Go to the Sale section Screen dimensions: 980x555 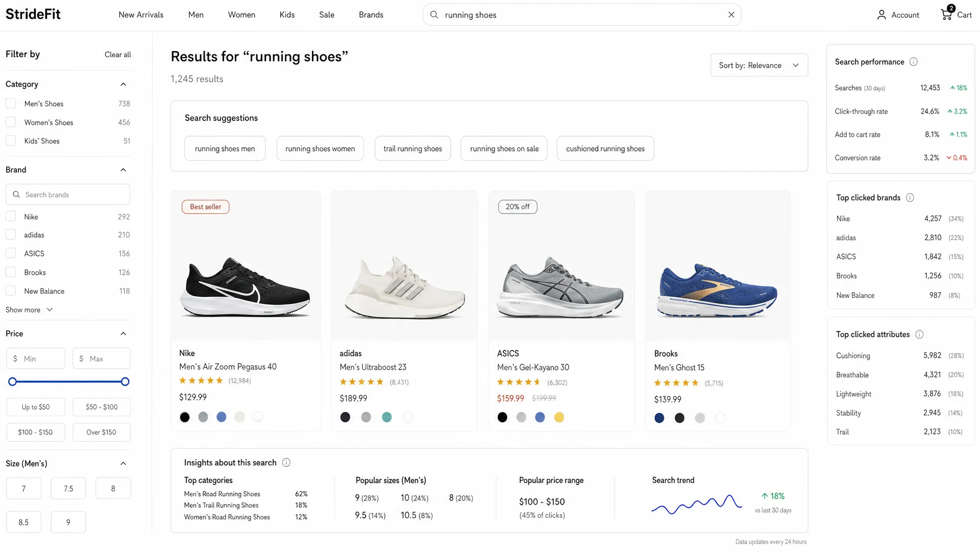[x=327, y=15]
